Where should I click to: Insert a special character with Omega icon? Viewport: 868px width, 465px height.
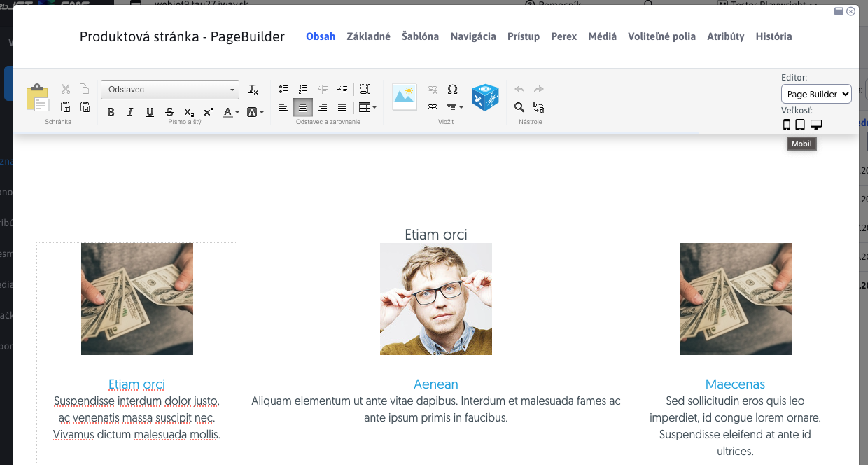coord(452,89)
